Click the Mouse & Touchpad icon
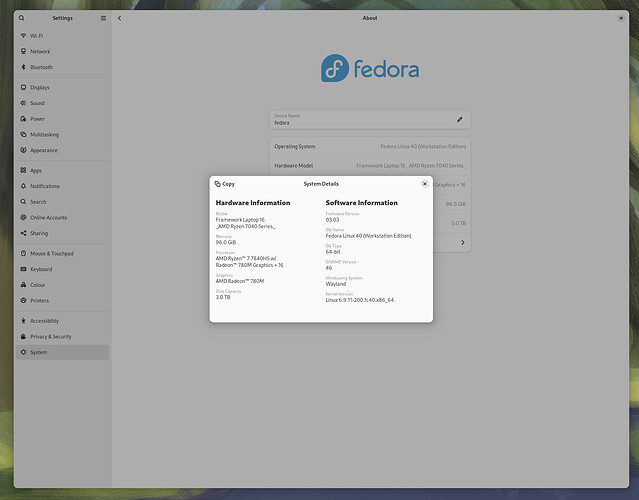This screenshot has width=639, height=500. (x=23, y=253)
